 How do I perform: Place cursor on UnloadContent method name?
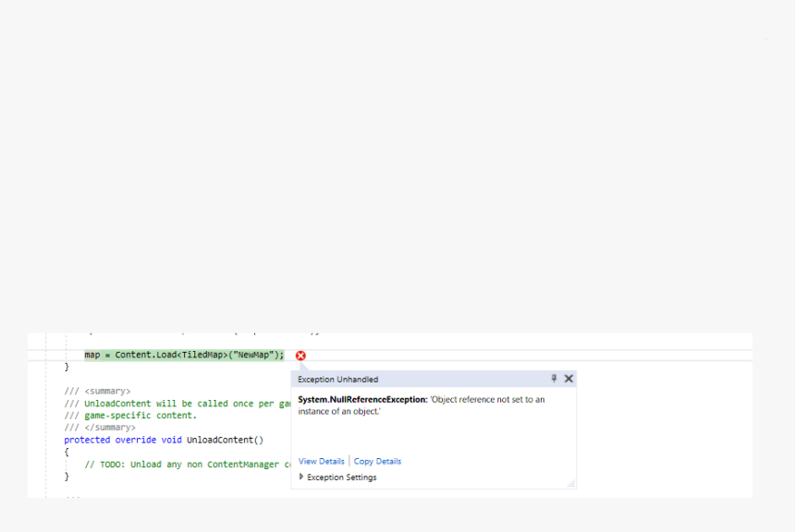click(x=221, y=440)
